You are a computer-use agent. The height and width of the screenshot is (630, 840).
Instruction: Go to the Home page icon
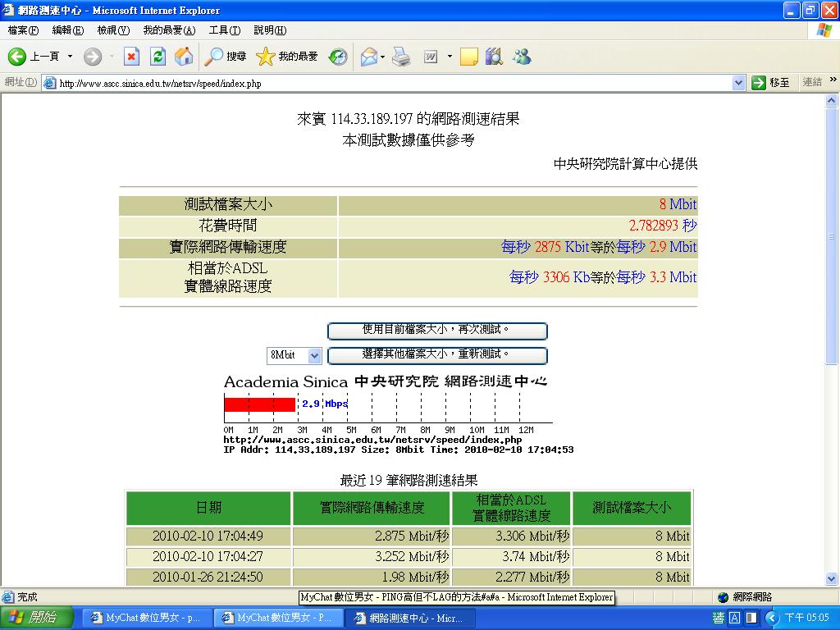(x=185, y=57)
